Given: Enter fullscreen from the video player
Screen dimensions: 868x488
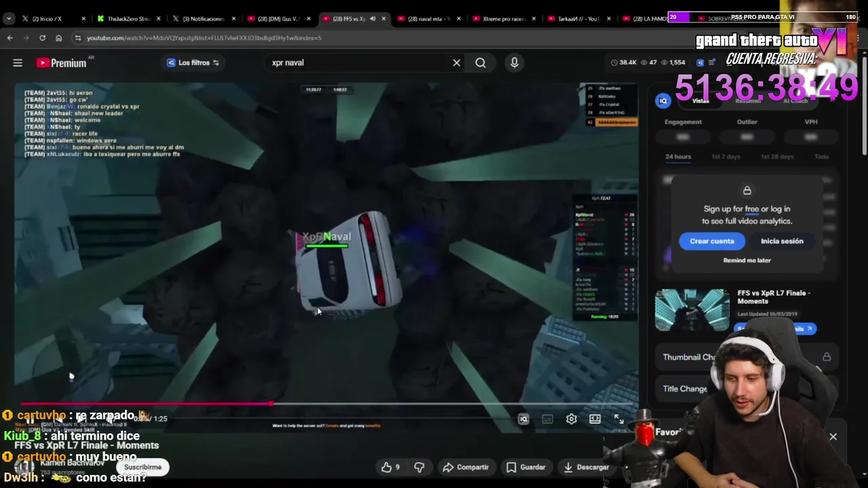Looking at the screenshot, I should click(x=619, y=419).
